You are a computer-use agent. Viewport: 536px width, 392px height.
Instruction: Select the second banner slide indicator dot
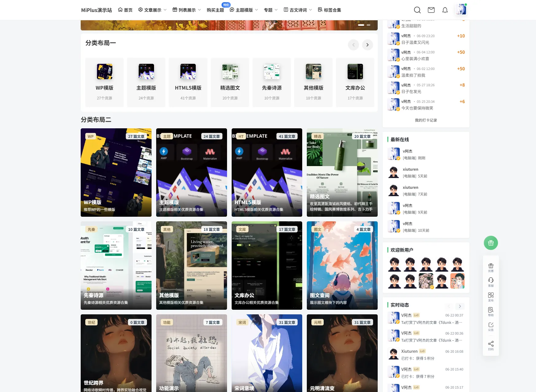click(368, 25)
